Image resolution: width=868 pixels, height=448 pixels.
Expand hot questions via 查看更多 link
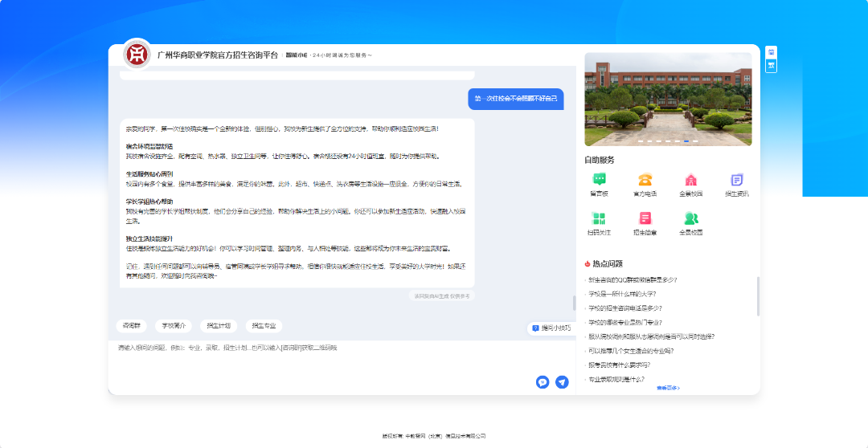(668, 388)
